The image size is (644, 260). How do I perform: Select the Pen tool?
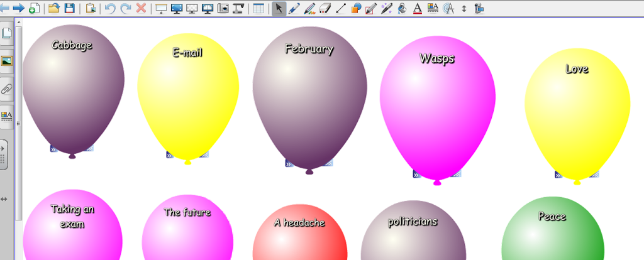click(294, 8)
